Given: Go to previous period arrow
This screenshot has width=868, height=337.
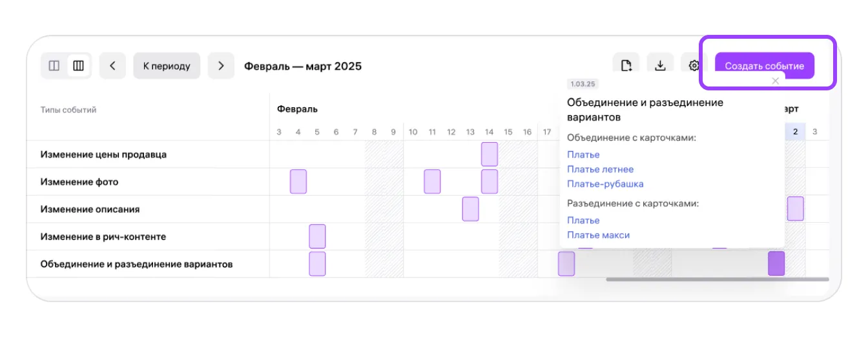Looking at the screenshot, I should 112,66.
